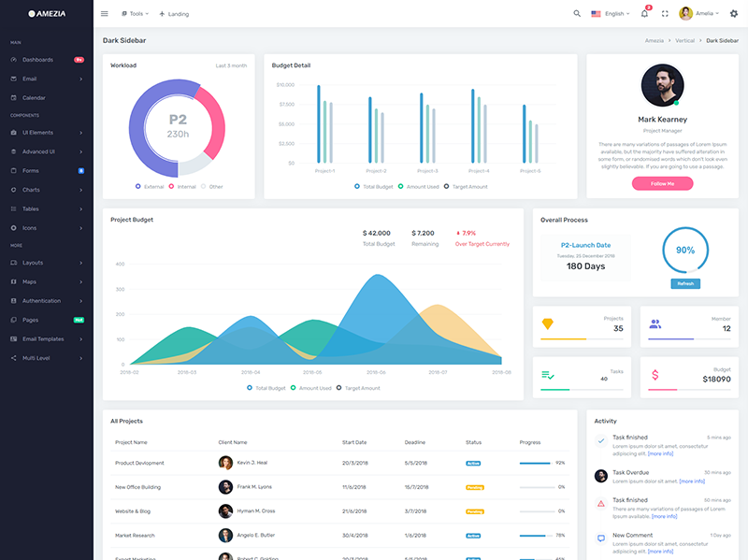Click the dollar Budget icon
748x560 pixels.
point(654,375)
